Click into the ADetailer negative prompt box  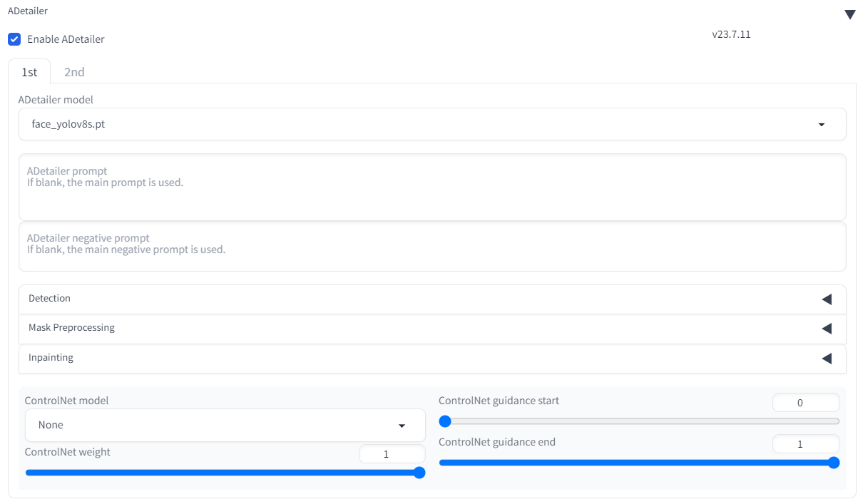(x=432, y=247)
